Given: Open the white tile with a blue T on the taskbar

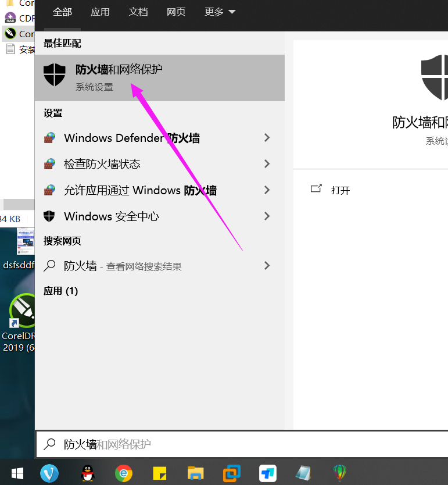Looking at the screenshot, I should (268, 473).
